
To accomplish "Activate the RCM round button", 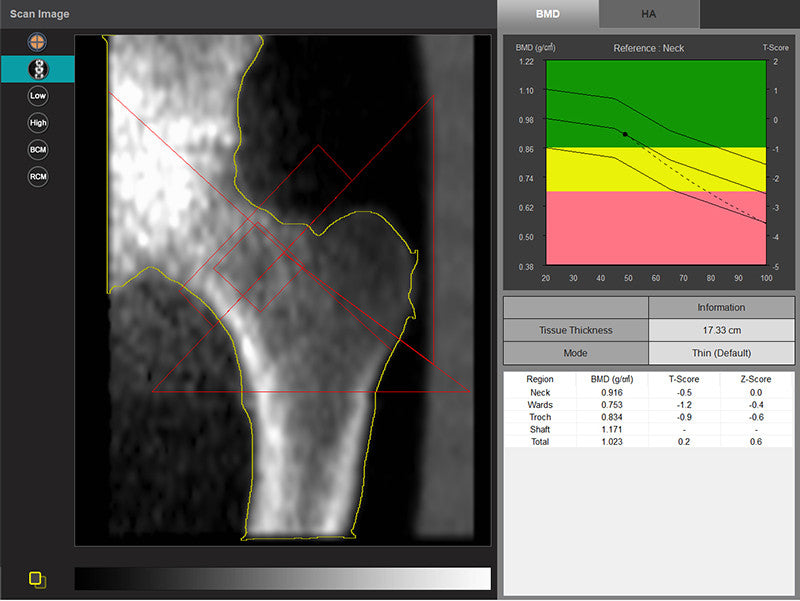I will [38, 176].
